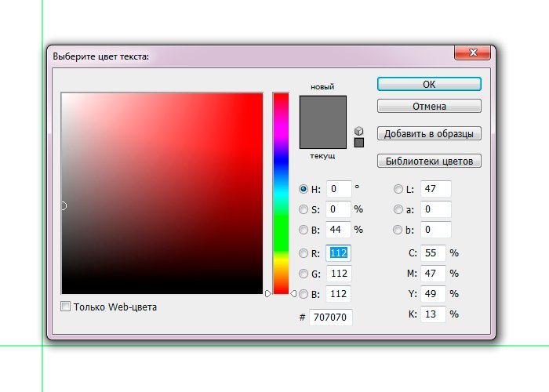Image resolution: width=549 pixels, height=392 pixels.
Task: Click the new color preview swatch
Action: tap(323, 109)
